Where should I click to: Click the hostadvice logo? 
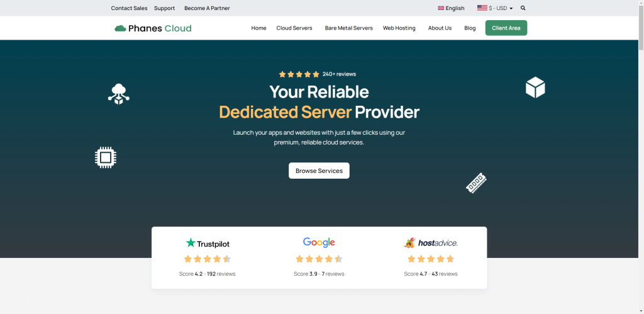tap(430, 243)
